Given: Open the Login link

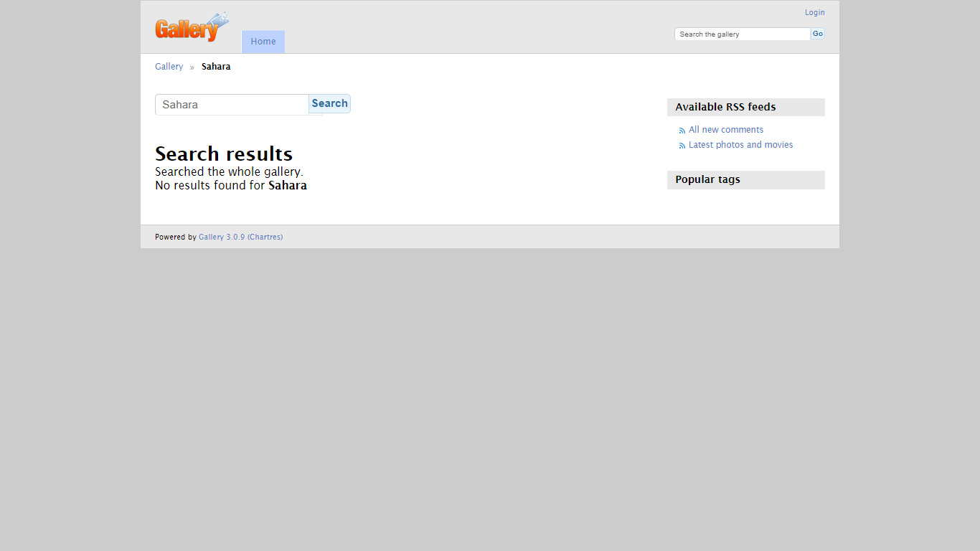Looking at the screenshot, I should [x=814, y=13].
